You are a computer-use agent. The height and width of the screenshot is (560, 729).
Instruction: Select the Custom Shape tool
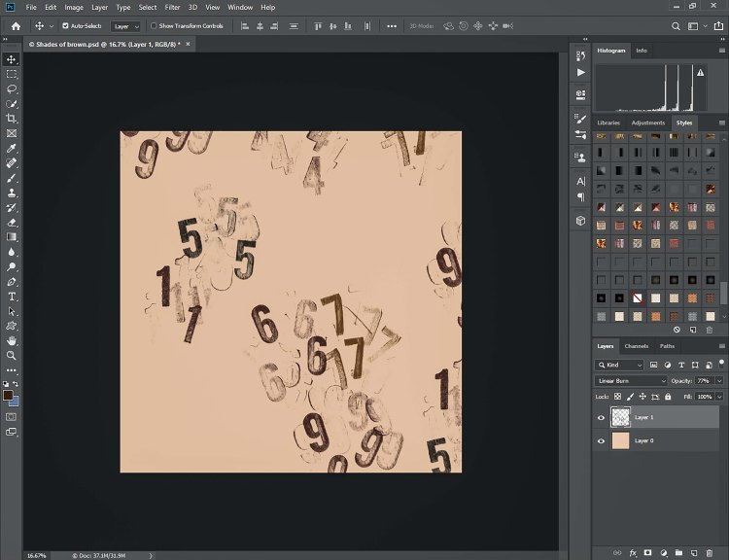(12, 326)
